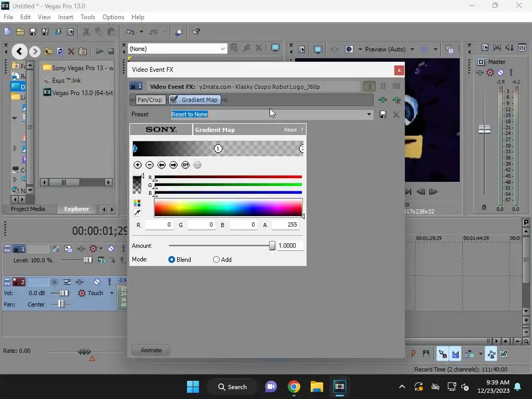Screen dimensions: 532x399
Task: Select gradient control point 1
Action: (x=218, y=148)
